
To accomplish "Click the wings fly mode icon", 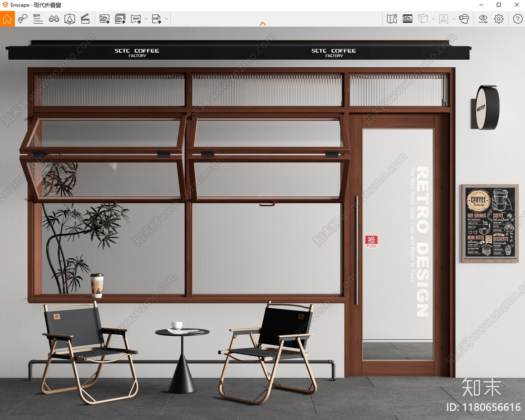I will 444,19.
